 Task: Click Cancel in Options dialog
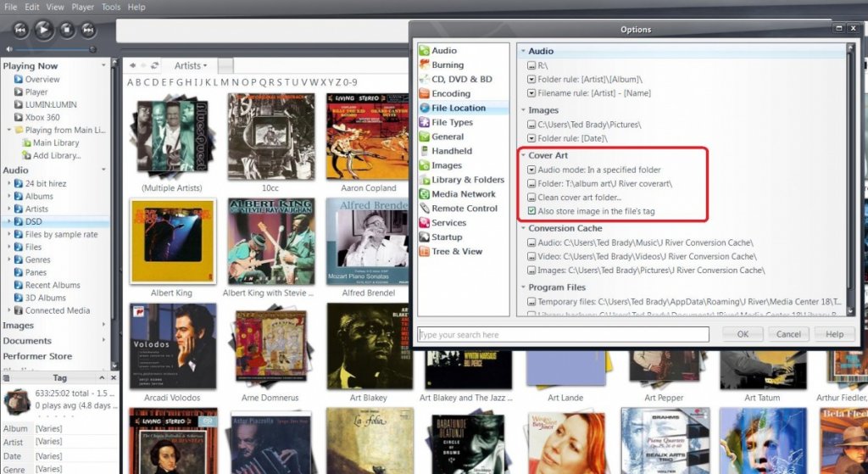(788, 334)
